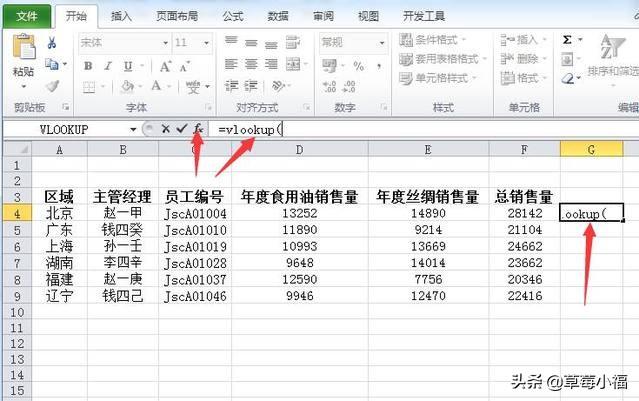This screenshot has height=401, width=639.
Task: Open the font group dialog launcher
Action: pos(208,108)
